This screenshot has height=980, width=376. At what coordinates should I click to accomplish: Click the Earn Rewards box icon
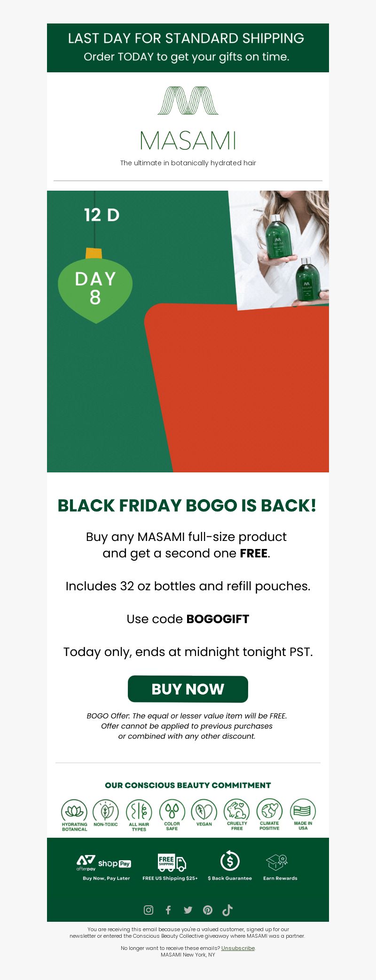(x=277, y=862)
